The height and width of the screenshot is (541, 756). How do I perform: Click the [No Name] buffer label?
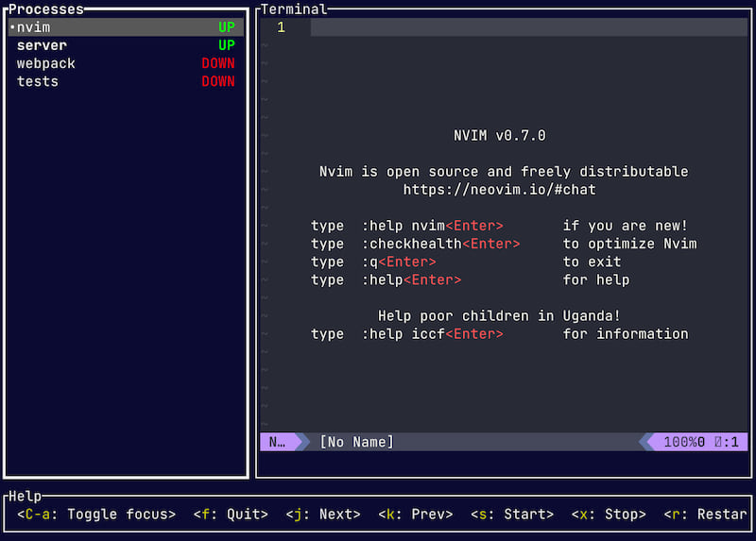pos(357,442)
